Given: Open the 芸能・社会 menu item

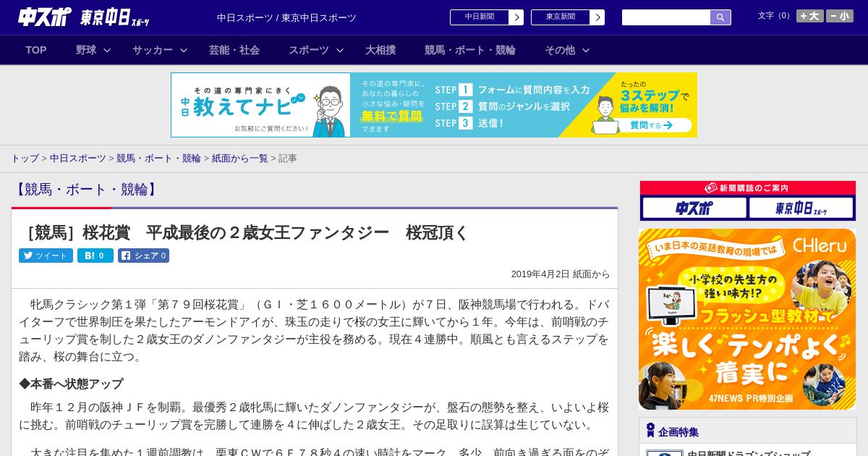Looking at the screenshot, I should pyautogui.click(x=234, y=50).
